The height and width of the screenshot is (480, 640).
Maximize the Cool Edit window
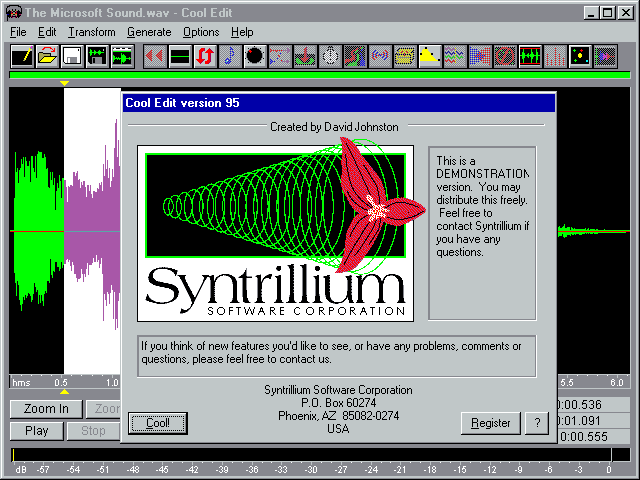point(607,13)
